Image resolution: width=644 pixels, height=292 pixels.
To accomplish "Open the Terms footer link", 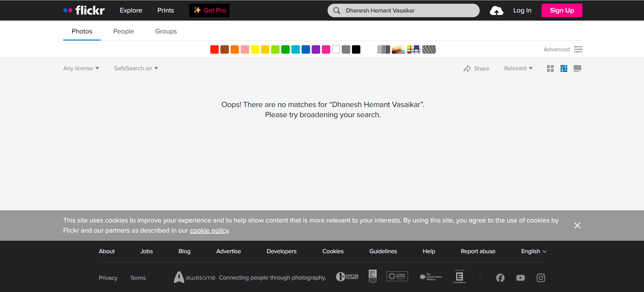I will click(138, 278).
